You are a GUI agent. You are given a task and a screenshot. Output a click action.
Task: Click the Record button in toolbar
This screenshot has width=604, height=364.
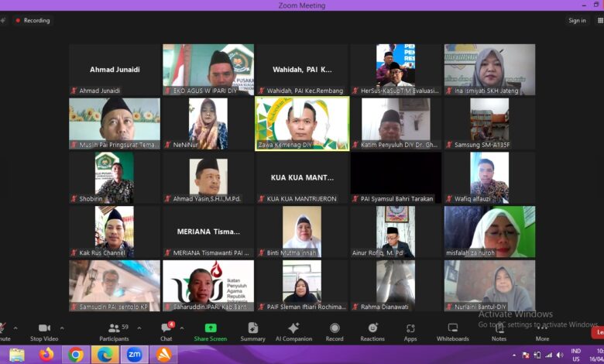pos(335,332)
